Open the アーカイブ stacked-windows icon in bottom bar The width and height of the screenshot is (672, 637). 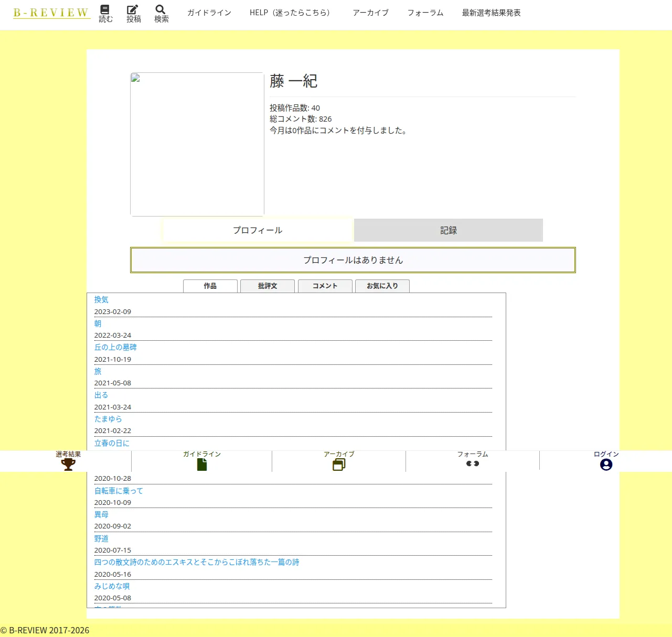[x=339, y=465]
